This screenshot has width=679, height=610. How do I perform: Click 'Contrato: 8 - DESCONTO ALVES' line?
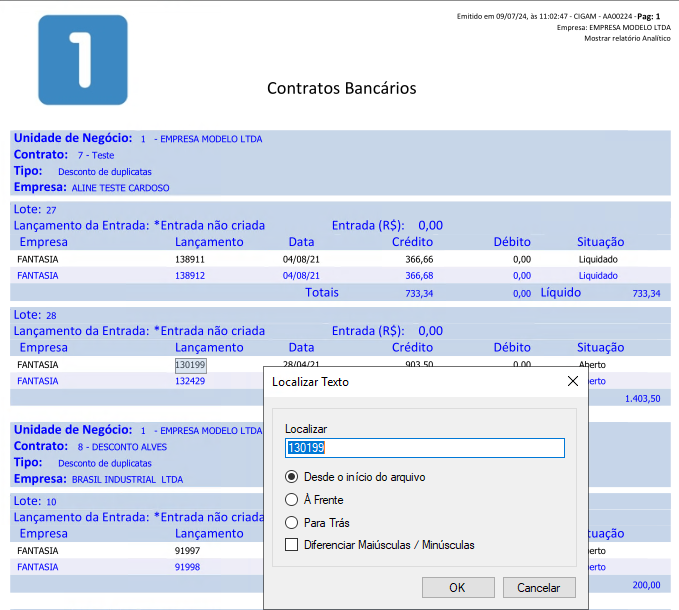click(x=91, y=446)
